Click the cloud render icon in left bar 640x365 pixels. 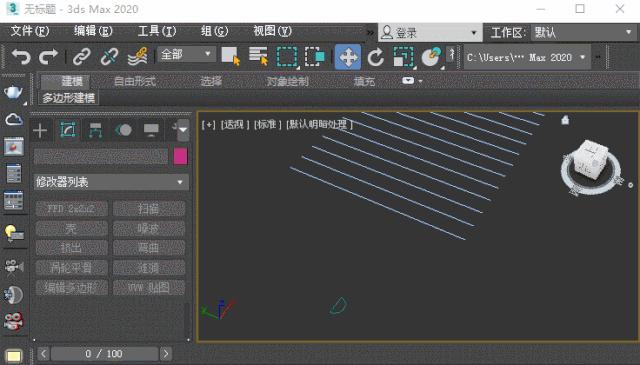pos(14,120)
